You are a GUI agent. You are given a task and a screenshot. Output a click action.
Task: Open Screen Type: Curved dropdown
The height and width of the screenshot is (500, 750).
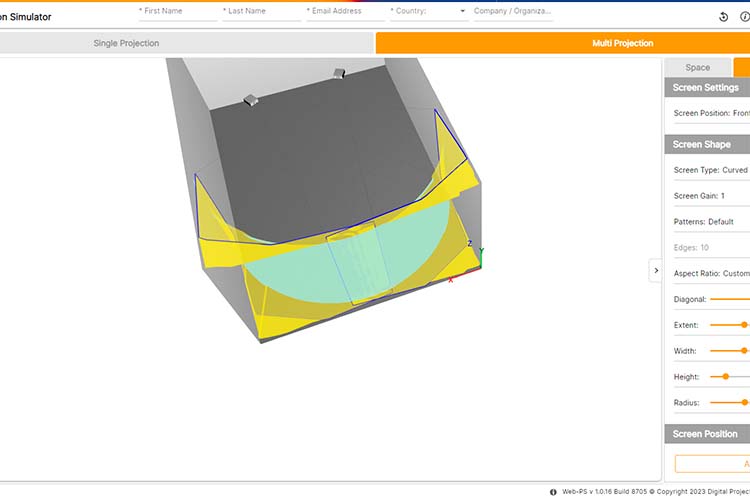pos(712,170)
